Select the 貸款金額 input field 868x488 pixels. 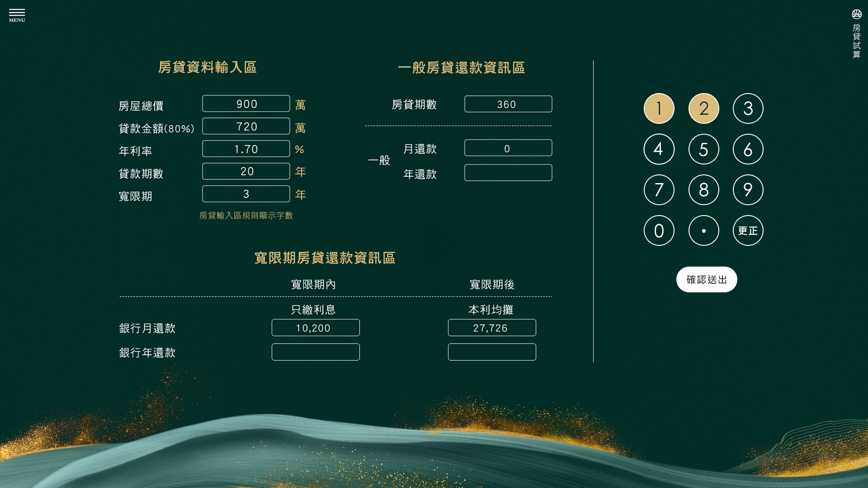[x=246, y=127]
